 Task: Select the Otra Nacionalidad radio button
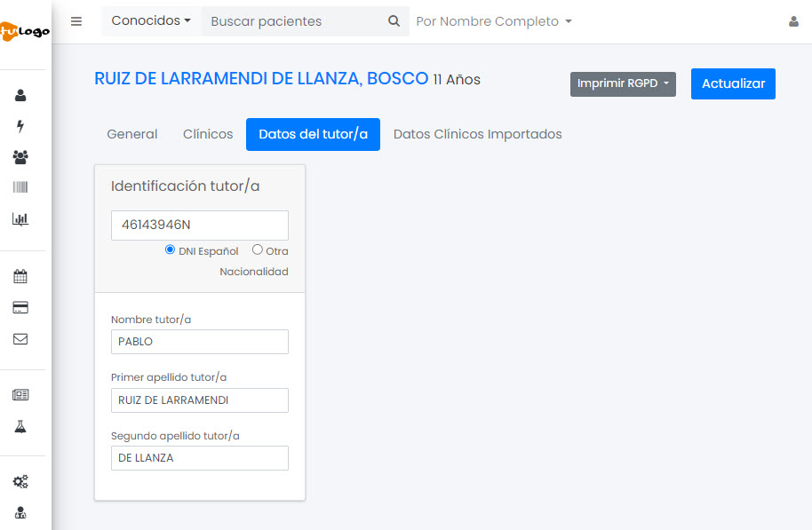point(258,250)
